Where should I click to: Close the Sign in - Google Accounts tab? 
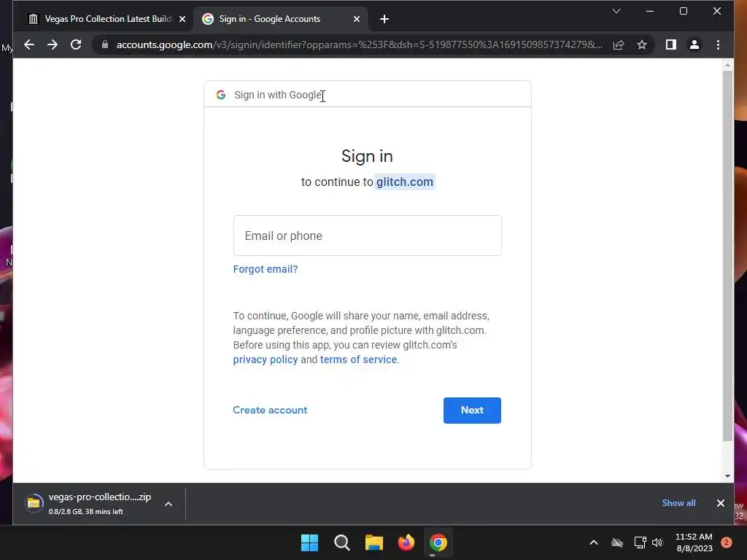pos(356,19)
